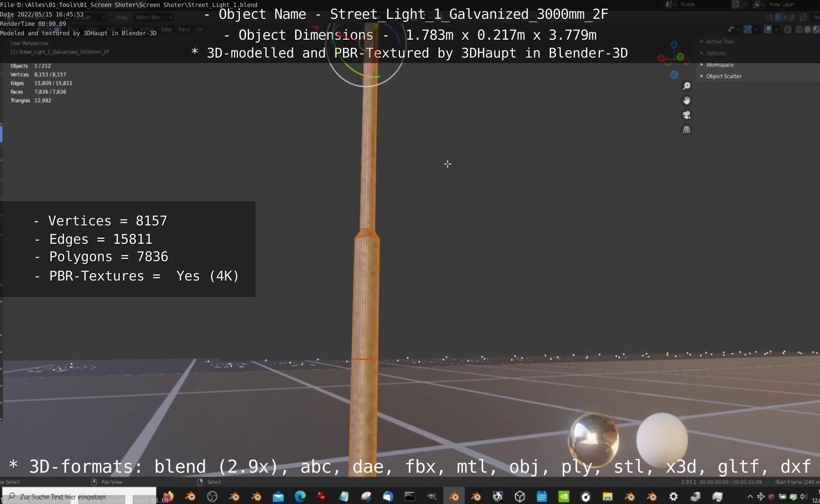This screenshot has width=820, height=504.
Task: Click the Scene name field
Action: point(703,4)
